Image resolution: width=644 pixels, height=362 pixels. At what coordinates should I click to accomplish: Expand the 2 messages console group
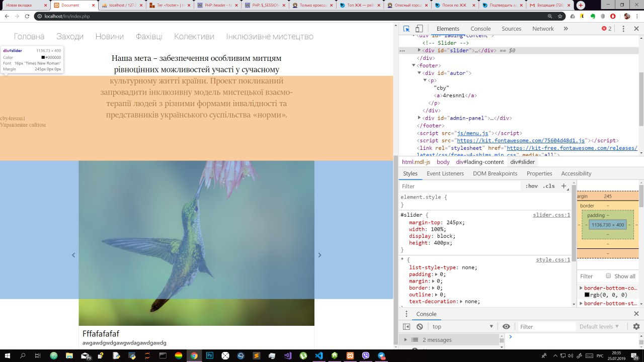pos(406,340)
